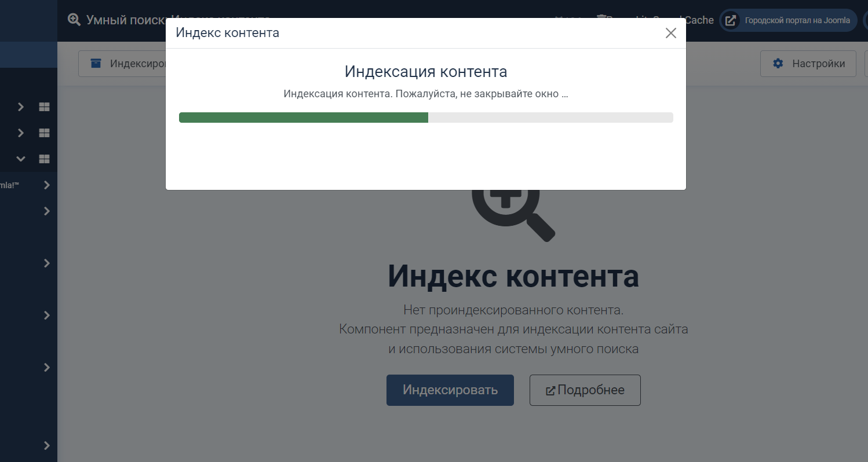
Task: Click the archive box icon in the toolbar
Action: tap(96, 63)
